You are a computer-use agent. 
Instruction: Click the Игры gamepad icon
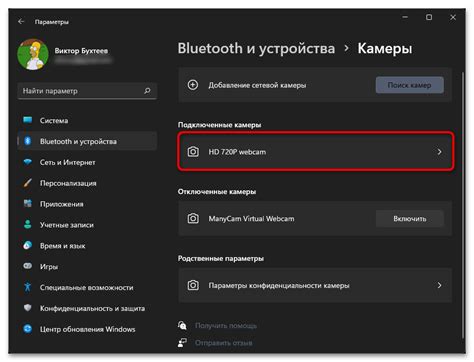tap(28, 266)
